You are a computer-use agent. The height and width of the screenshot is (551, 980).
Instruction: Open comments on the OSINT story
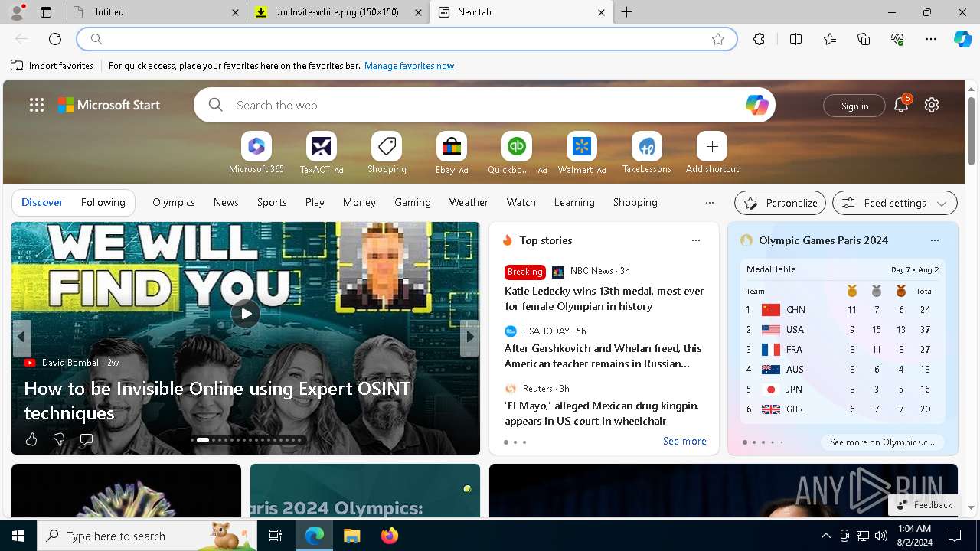(x=87, y=439)
